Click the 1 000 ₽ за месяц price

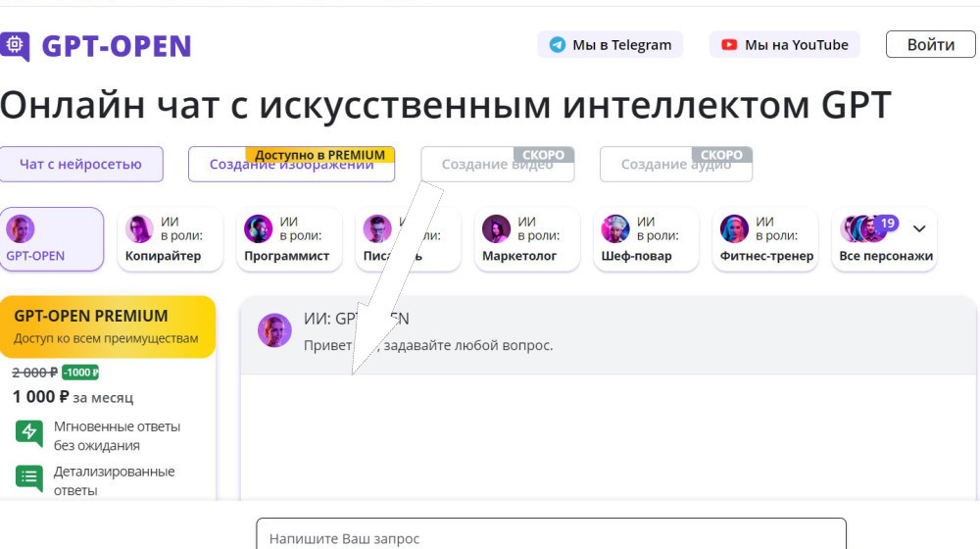point(73,397)
